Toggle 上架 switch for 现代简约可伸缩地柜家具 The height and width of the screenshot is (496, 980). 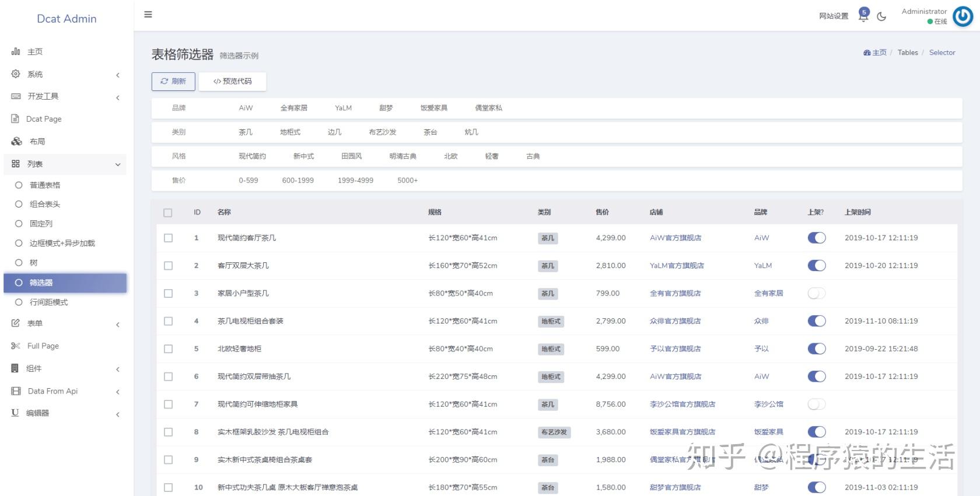817,404
